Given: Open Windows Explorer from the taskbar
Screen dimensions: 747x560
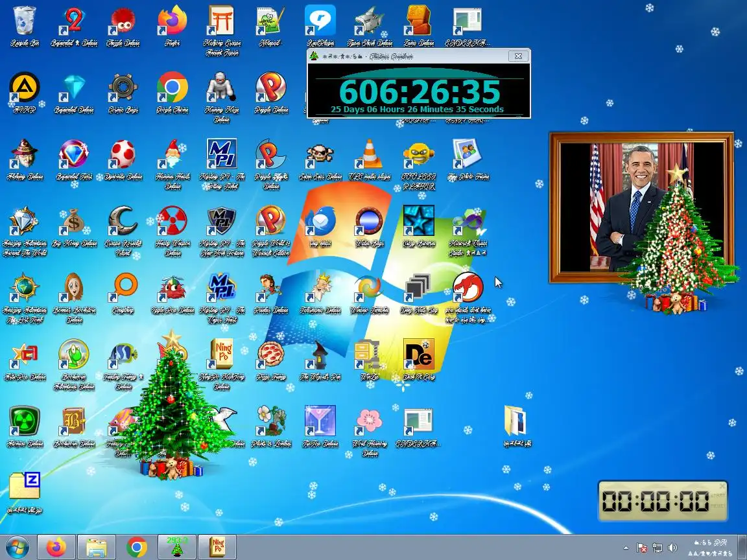Looking at the screenshot, I should coord(97,547).
